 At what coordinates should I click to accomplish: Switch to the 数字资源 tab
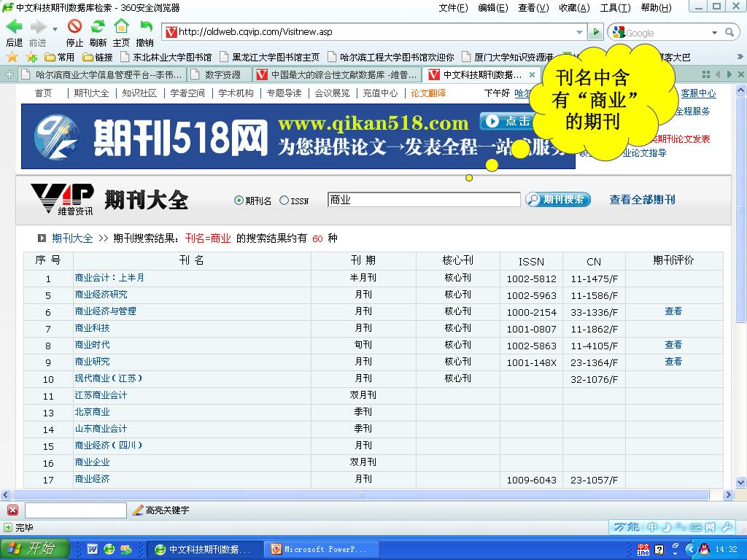tap(219, 75)
